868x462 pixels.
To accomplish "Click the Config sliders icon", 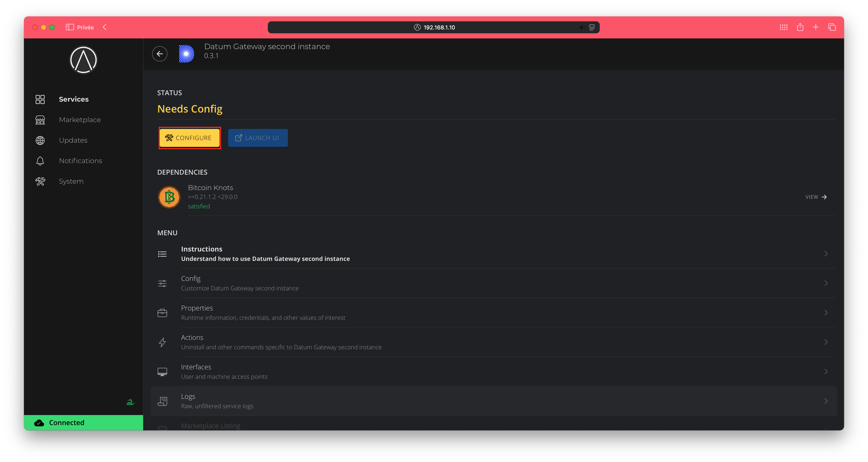I will (162, 284).
